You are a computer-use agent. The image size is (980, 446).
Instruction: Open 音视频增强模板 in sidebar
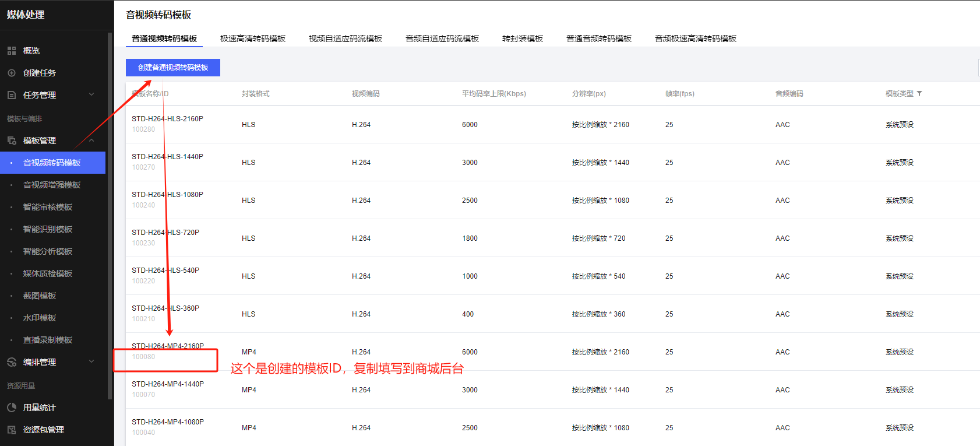[x=52, y=185]
